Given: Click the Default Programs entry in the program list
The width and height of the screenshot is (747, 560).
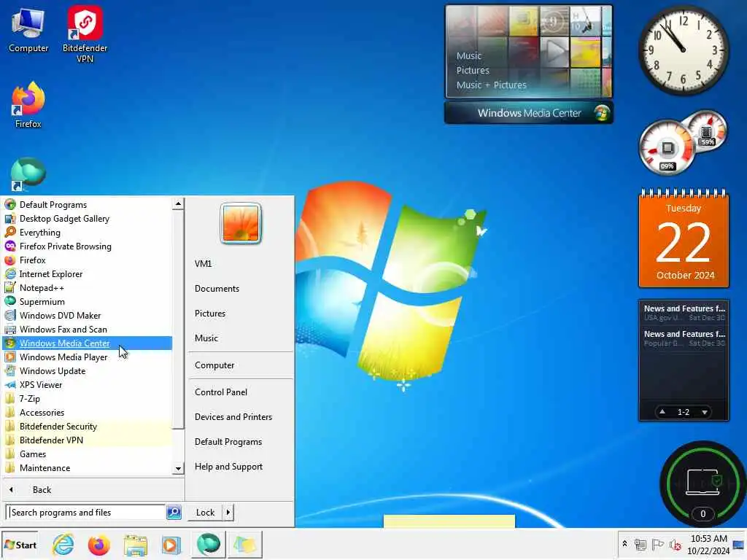Looking at the screenshot, I should (88, 205).
